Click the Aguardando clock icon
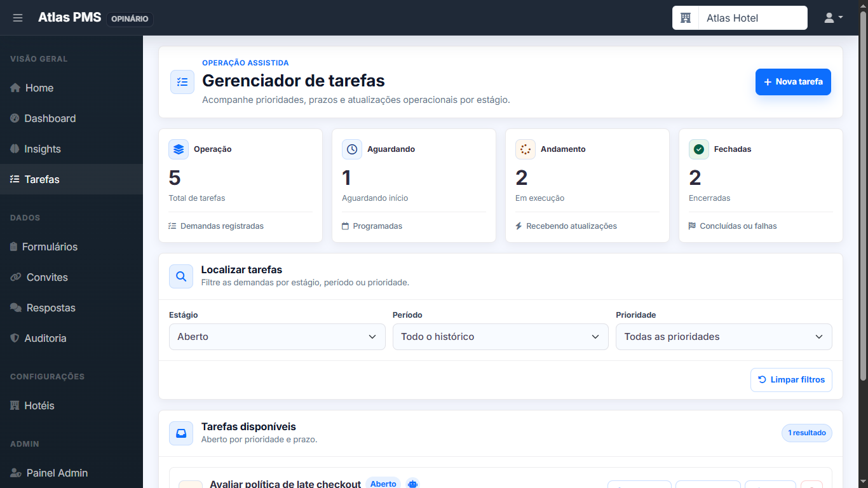 pos(352,149)
